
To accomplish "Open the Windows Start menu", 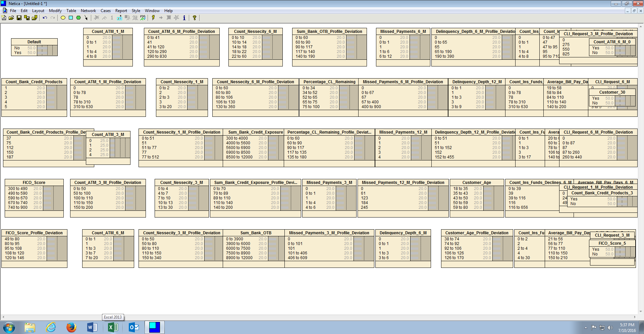I will click(9, 327).
